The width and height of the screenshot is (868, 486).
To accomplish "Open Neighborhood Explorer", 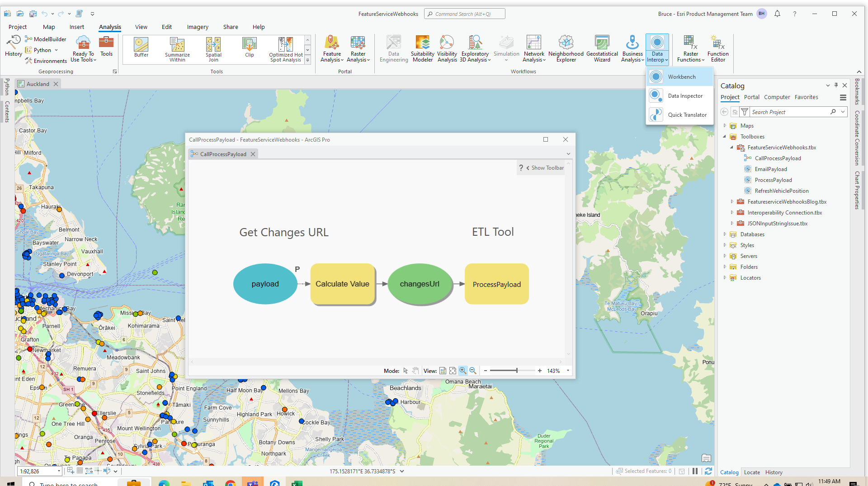I will click(x=565, y=48).
